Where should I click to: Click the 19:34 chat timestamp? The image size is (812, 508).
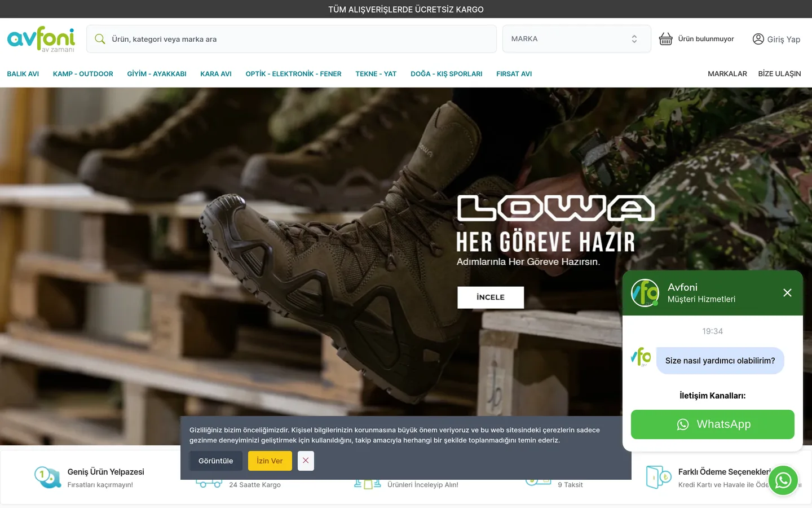pos(713,331)
